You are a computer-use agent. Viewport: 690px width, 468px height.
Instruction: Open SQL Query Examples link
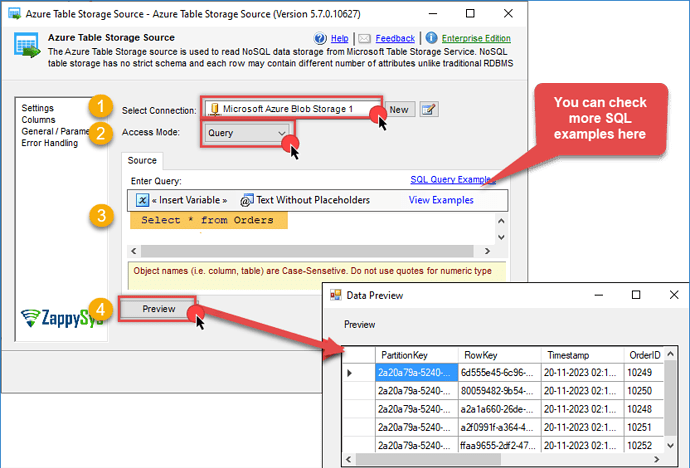point(453,179)
